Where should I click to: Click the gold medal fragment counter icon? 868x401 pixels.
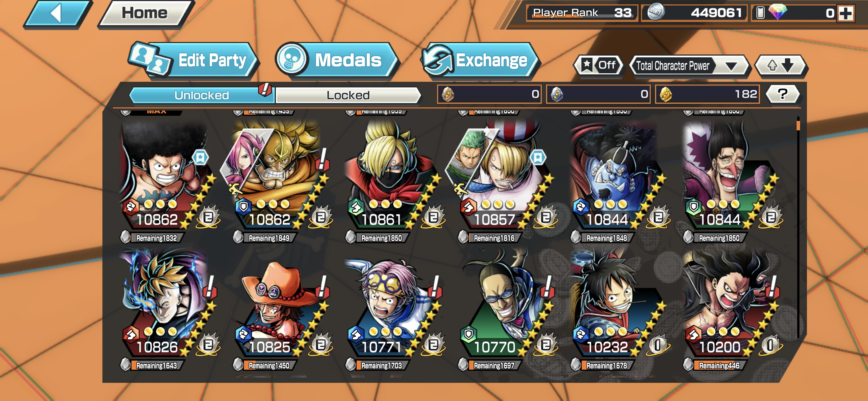click(665, 94)
